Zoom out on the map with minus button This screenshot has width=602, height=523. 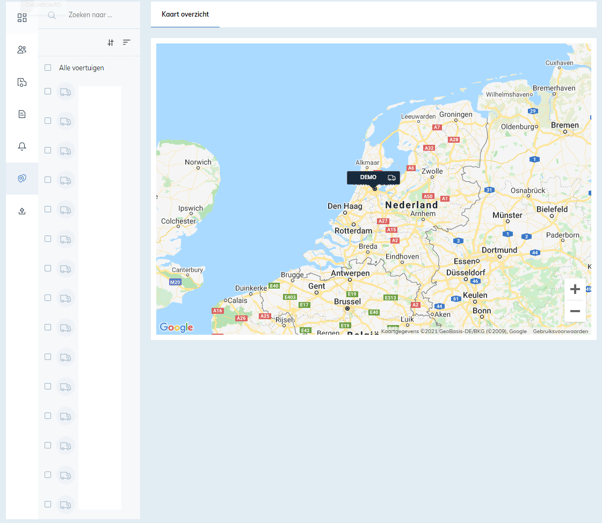pyautogui.click(x=575, y=311)
